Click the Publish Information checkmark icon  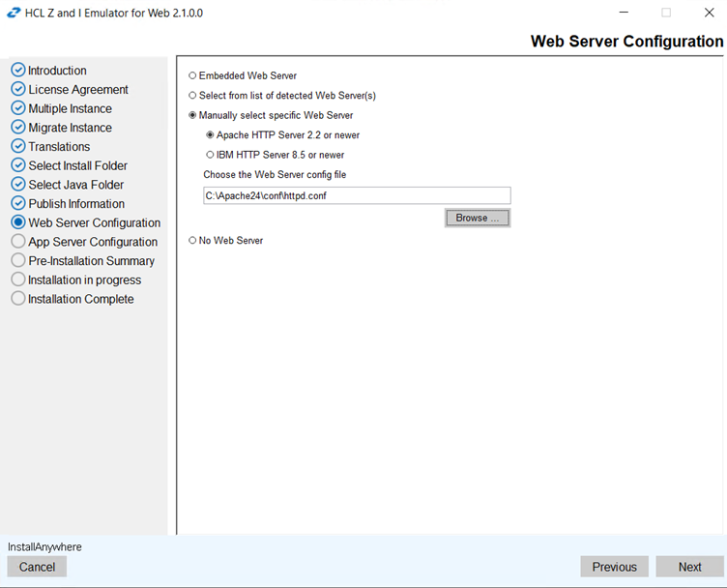18,203
